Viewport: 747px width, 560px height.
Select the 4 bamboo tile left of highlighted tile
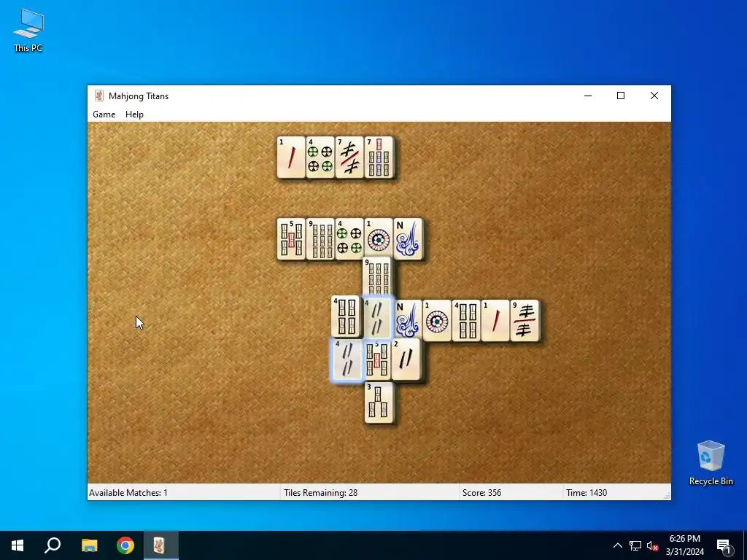click(345, 316)
